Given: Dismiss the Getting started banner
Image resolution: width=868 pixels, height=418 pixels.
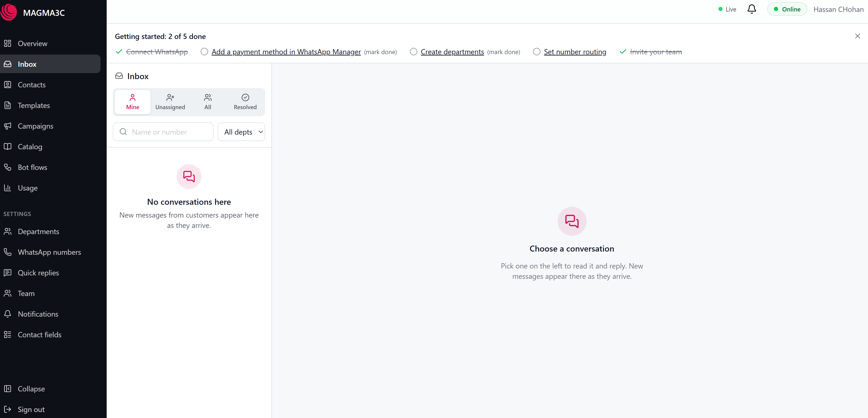Looking at the screenshot, I should 857,36.
